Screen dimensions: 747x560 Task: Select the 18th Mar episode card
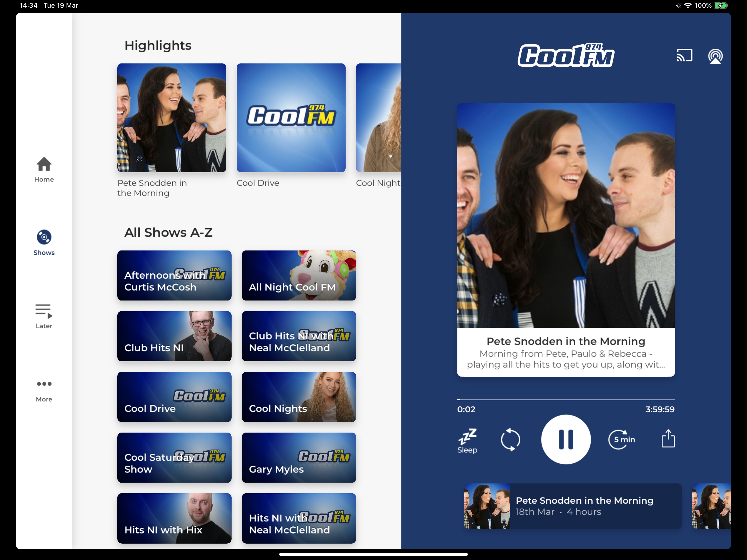pyautogui.click(x=573, y=506)
